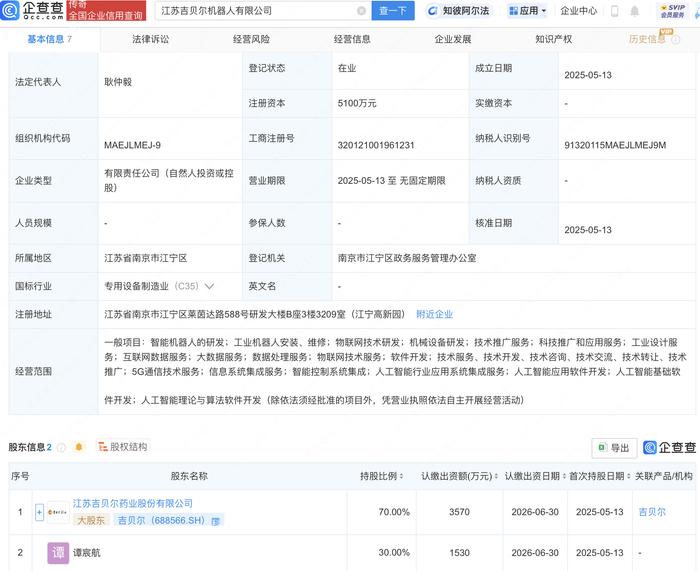Switch to 历史信息 tab
The width and height of the screenshot is (700, 571).
point(647,39)
